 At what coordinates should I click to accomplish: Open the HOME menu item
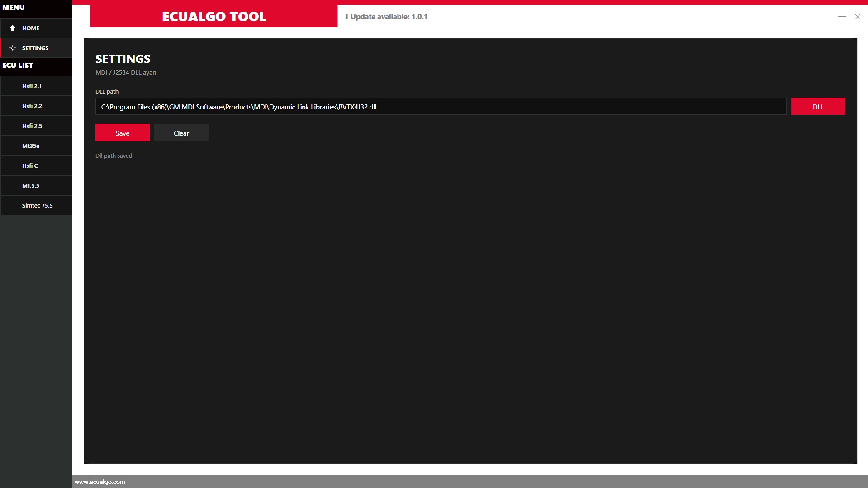pos(36,28)
